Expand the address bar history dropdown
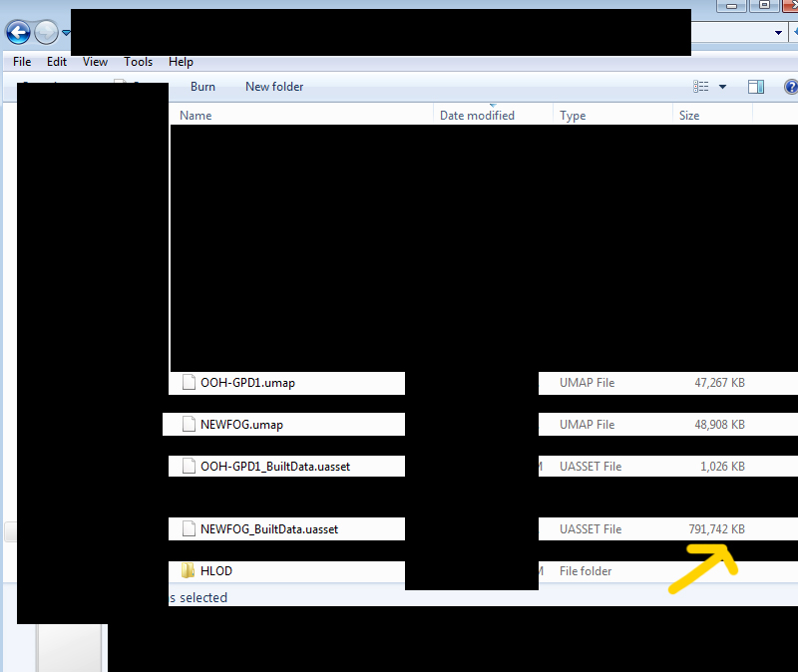This screenshot has height=672, width=798. click(x=779, y=33)
